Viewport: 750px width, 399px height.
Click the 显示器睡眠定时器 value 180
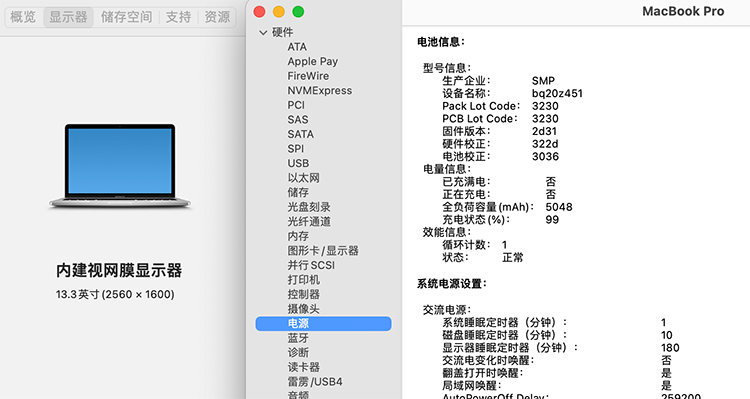point(670,348)
